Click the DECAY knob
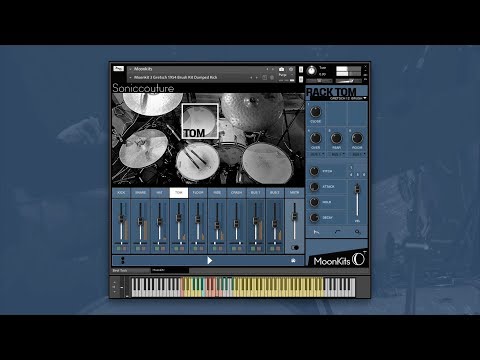Viewport: 480px width, 360px height. tap(314, 217)
